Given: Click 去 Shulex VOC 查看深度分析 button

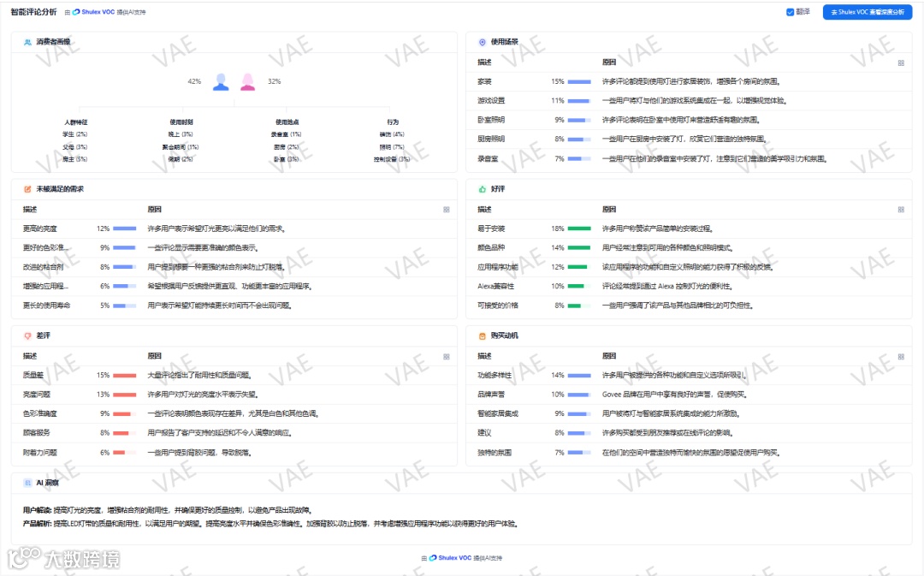Looking at the screenshot, I should click(x=868, y=12).
